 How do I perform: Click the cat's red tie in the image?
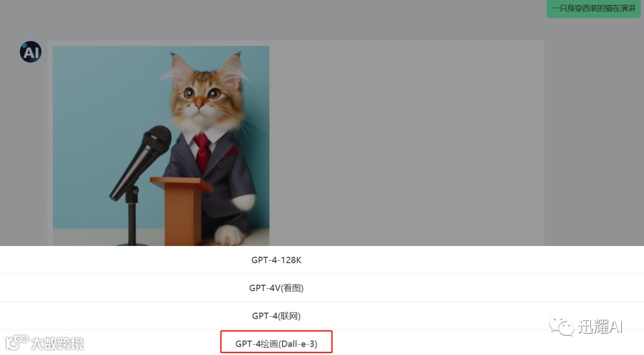(203, 152)
